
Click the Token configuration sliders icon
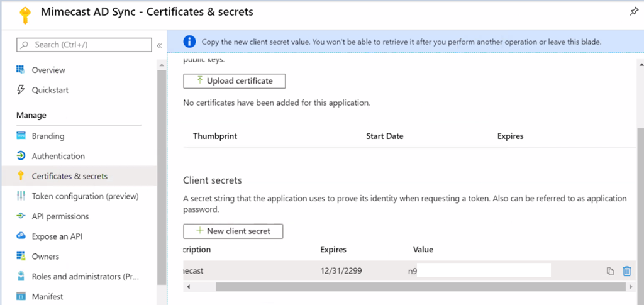click(x=21, y=196)
